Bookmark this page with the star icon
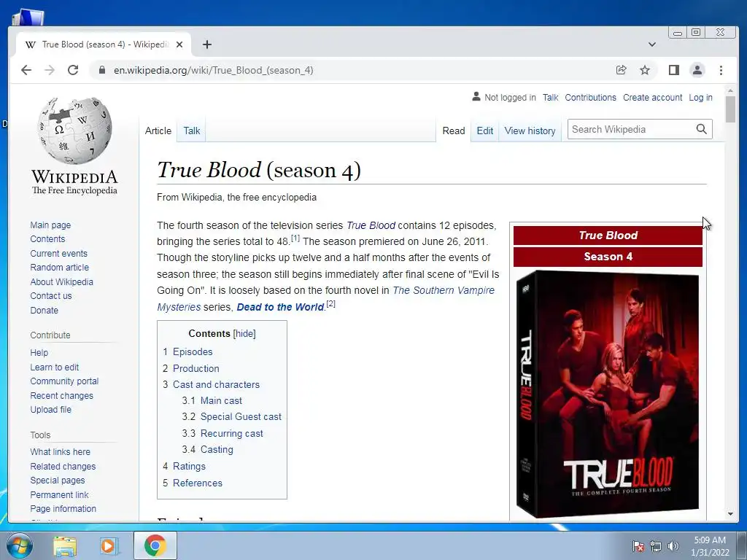The width and height of the screenshot is (747, 560). coord(645,70)
